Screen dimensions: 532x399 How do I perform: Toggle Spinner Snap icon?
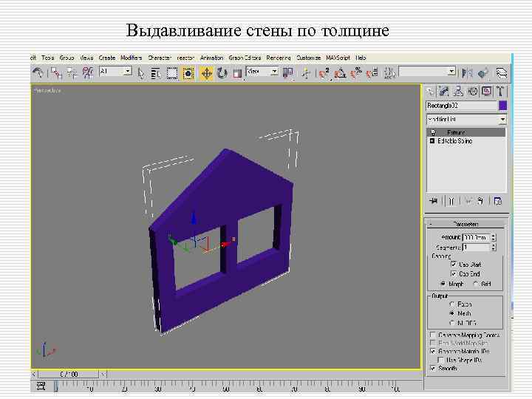click(372, 73)
